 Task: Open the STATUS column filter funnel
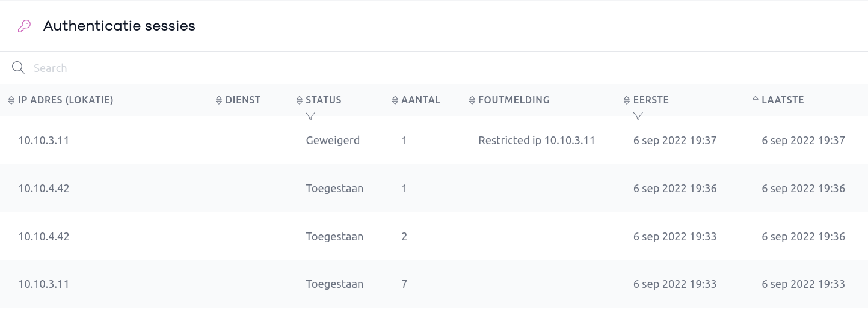click(310, 115)
